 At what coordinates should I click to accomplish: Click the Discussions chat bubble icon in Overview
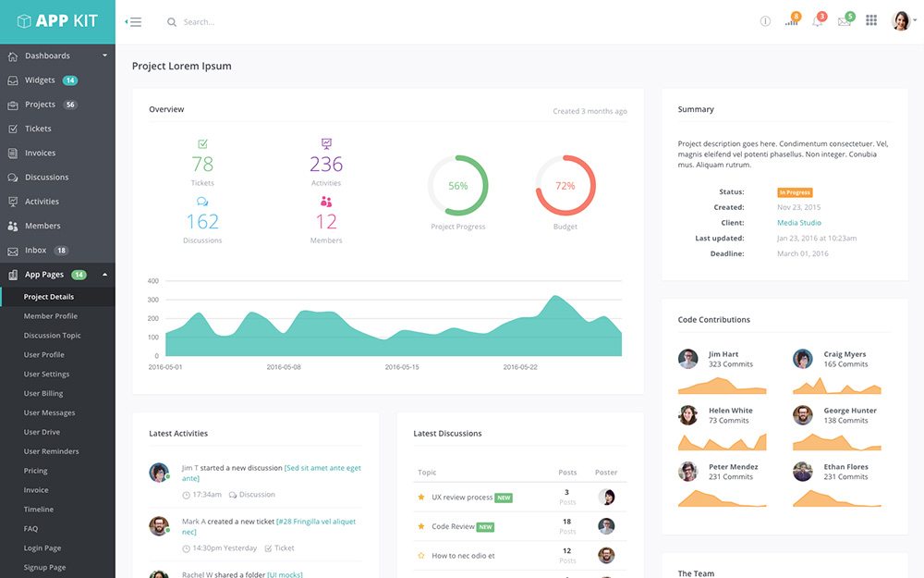click(x=202, y=202)
